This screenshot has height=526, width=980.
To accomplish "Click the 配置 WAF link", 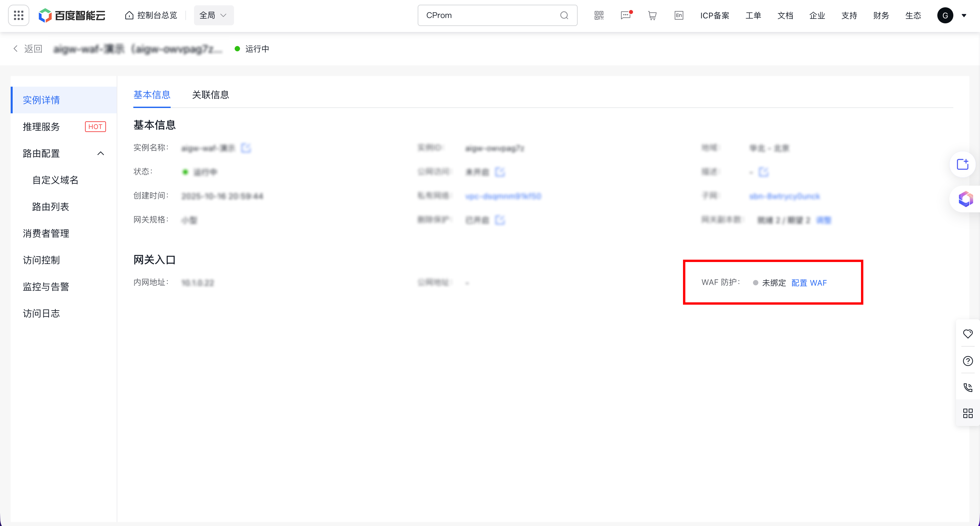I will pyautogui.click(x=809, y=283).
